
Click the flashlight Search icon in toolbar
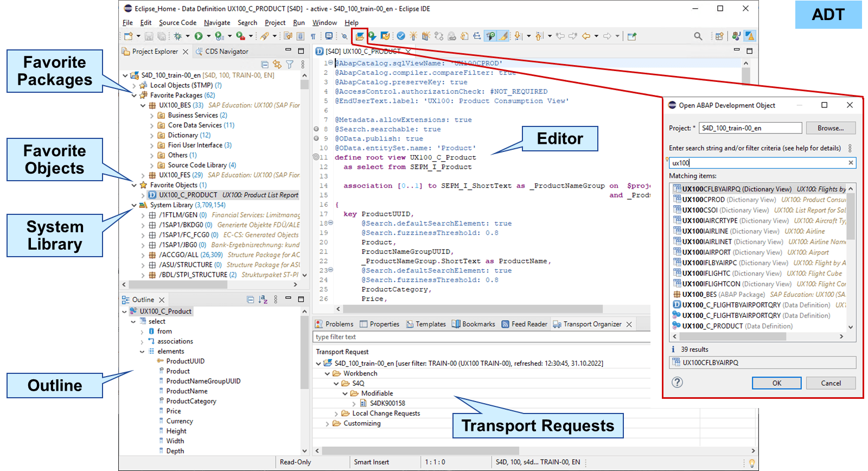(264, 36)
